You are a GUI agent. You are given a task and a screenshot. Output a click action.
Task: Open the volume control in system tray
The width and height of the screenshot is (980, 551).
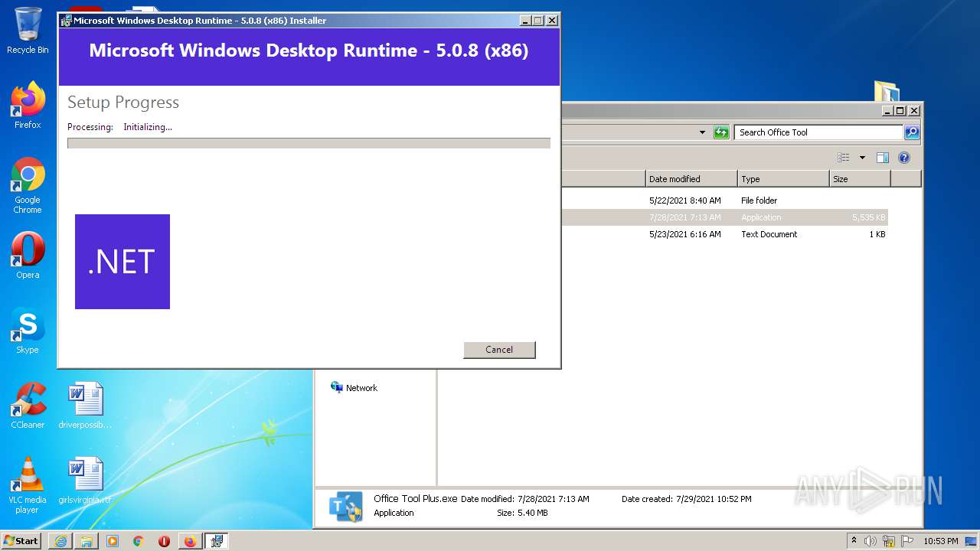[871, 541]
